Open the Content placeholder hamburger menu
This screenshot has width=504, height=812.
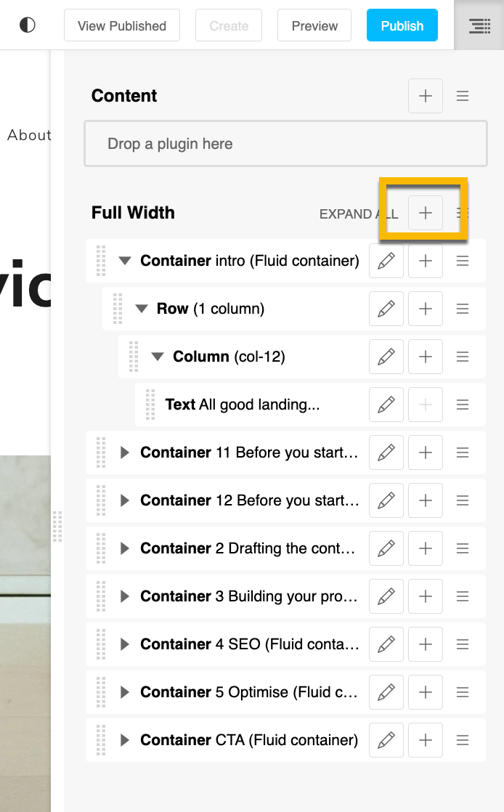(x=463, y=96)
